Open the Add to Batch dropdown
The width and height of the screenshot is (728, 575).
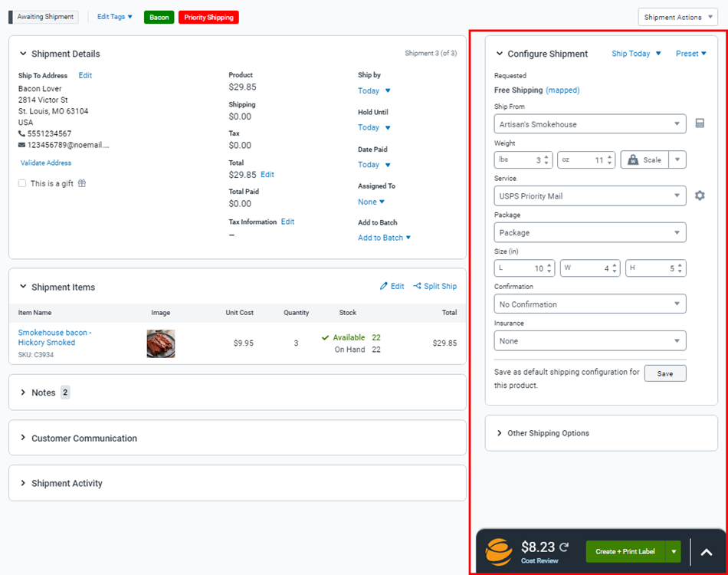tap(384, 238)
